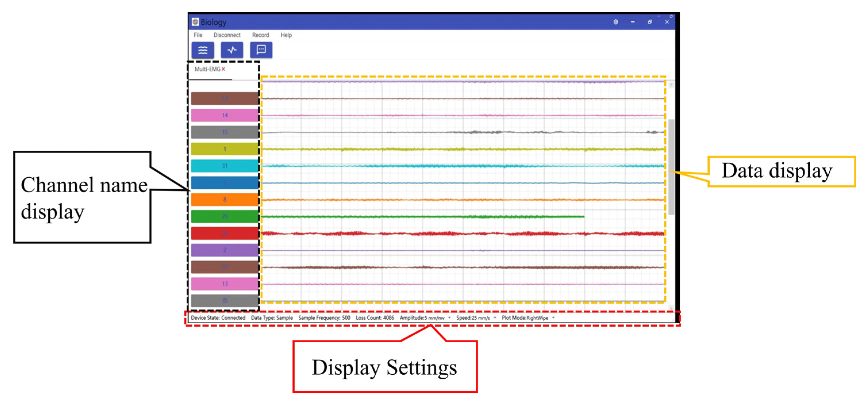Select the red channel 26 label
The image size is (868, 409).
pos(224,233)
